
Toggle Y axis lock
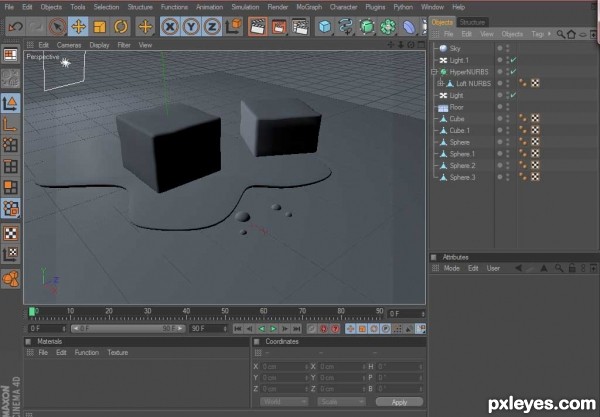pyautogui.click(x=191, y=27)
